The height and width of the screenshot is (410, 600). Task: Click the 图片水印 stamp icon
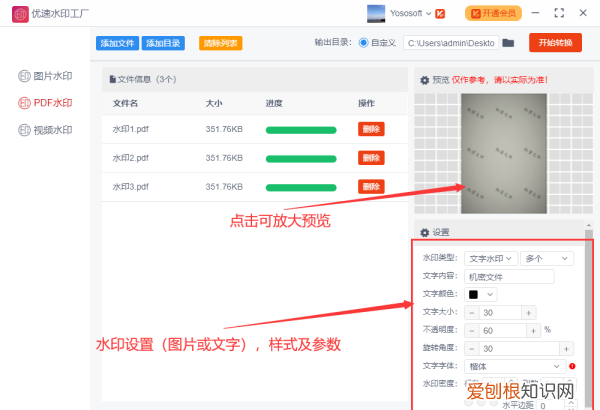[x=24, y=76]
